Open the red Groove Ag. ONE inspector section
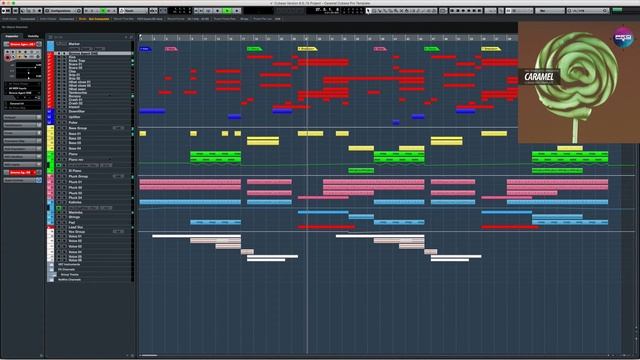This screenshot has height=360, width=640. 22,173
